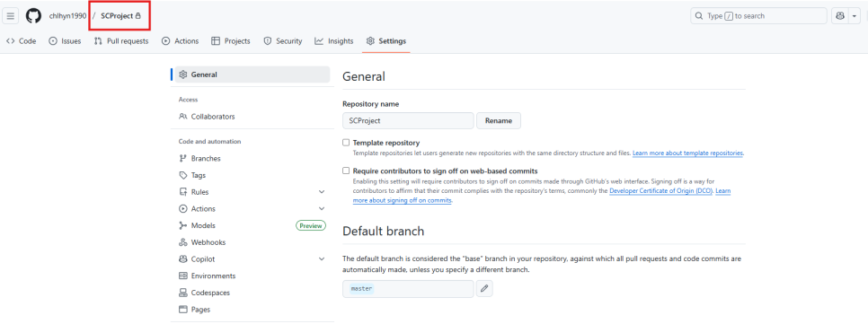Click the Rename button
This screenshot has width=868, height=324.
499,120
